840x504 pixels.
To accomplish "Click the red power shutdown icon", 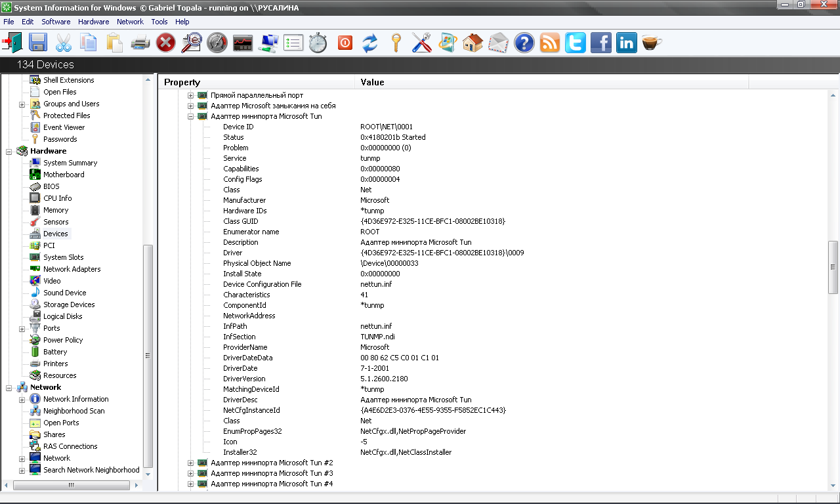I will [x=345, y=43].
